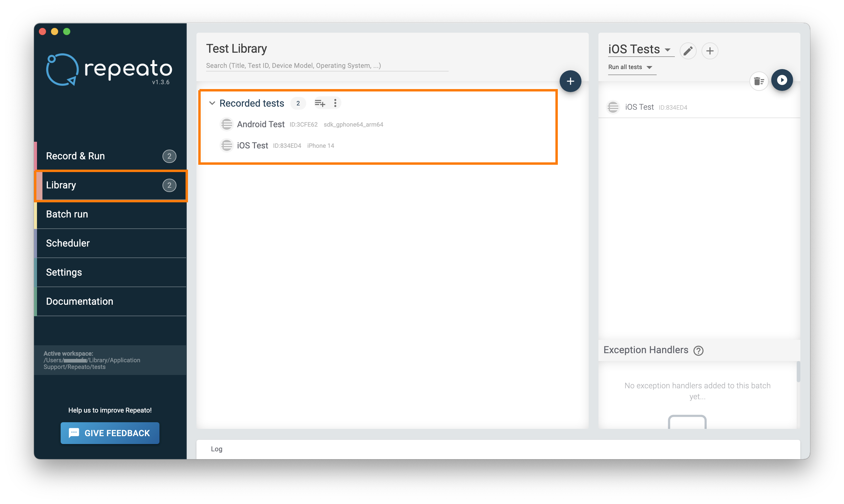Open Exception Handlers help question mark
The height and width of the screenshot is (504, 844).
pyautogui.click(x=698, y=350)
